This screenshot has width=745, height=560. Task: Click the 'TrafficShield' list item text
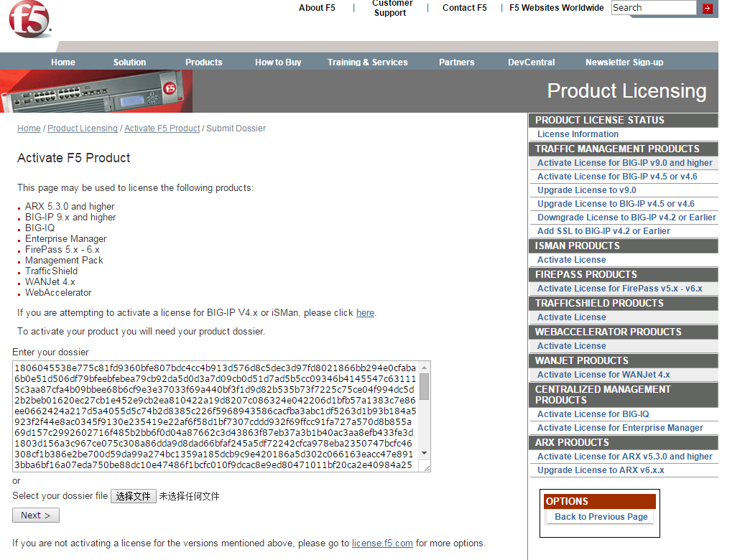[51, 271]
